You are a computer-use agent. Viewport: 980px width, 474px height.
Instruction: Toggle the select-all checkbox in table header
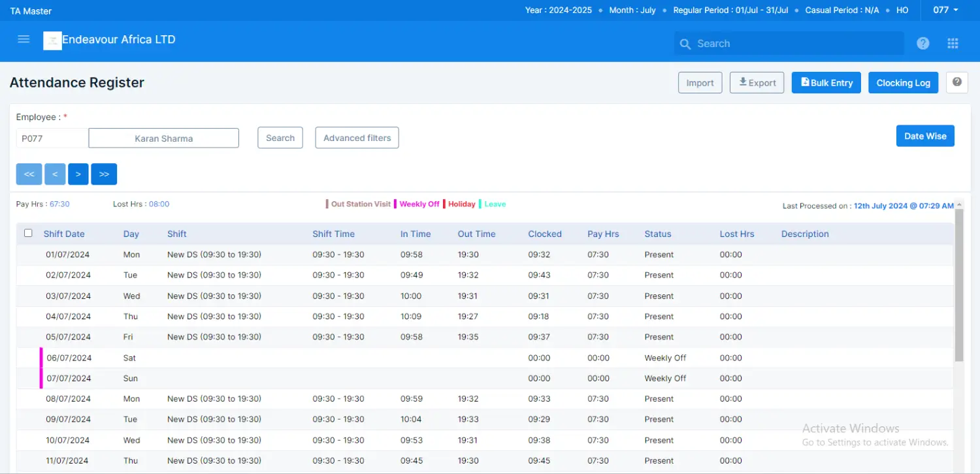point(28,233)
